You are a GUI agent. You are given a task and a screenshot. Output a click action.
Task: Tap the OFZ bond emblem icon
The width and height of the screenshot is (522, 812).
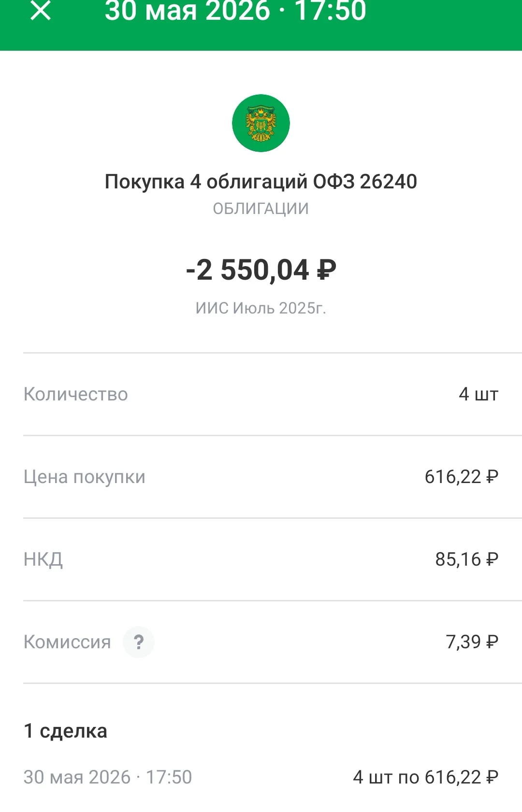(261, 123)
